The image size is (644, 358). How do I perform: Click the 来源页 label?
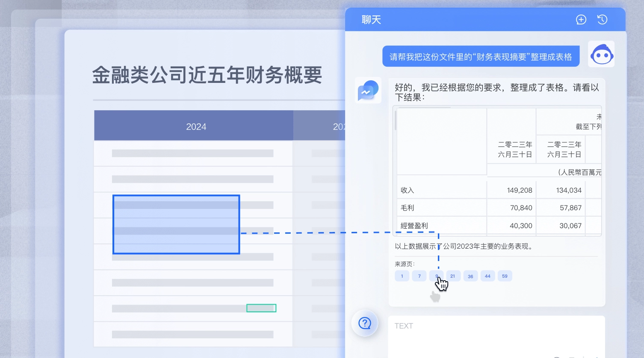click(405, 264)
